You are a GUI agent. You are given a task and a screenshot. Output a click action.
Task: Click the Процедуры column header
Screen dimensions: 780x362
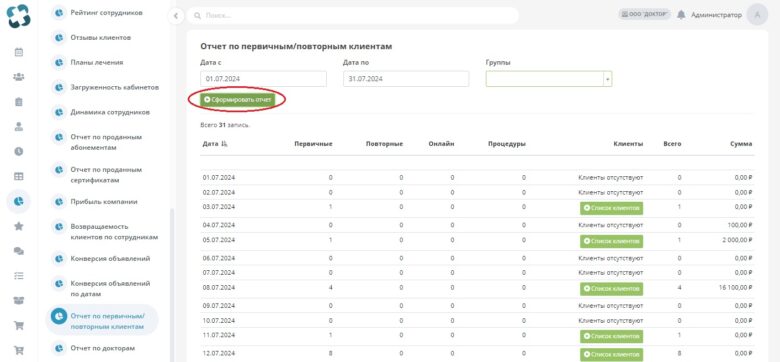click(507, 144)
